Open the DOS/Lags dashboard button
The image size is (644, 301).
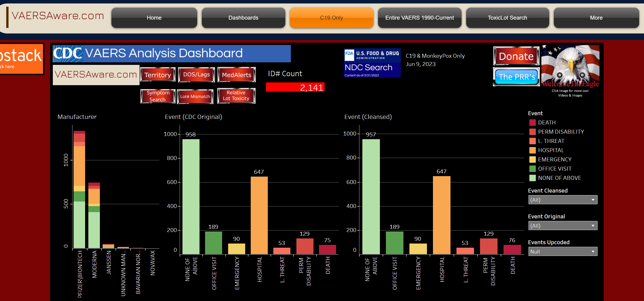tap(197, 75)
